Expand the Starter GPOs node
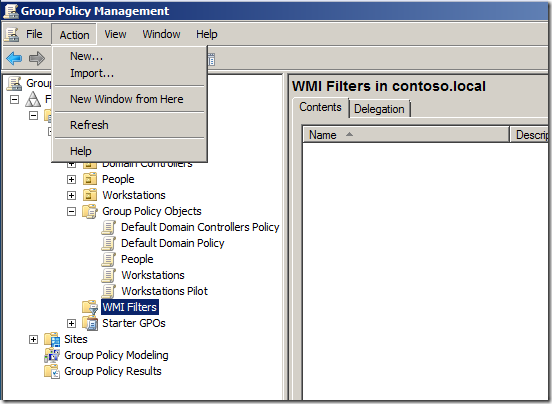 coord(71,323)
